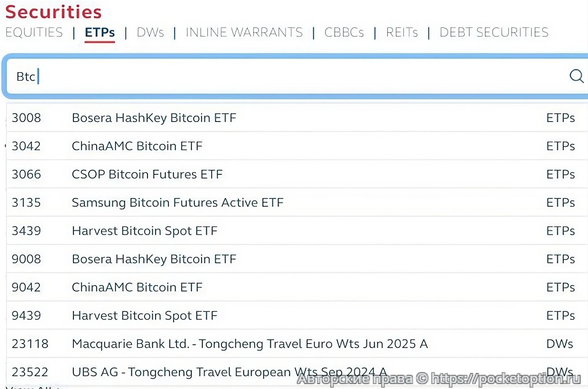Select the REITs tab
The width and height of the screenshot is (588, 389).
402,32
